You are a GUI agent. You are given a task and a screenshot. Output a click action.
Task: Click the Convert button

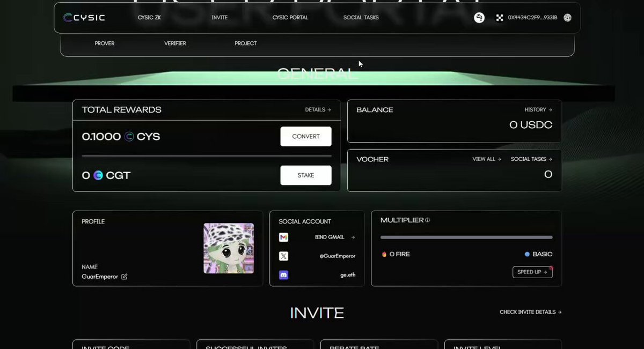click(306, 137)
